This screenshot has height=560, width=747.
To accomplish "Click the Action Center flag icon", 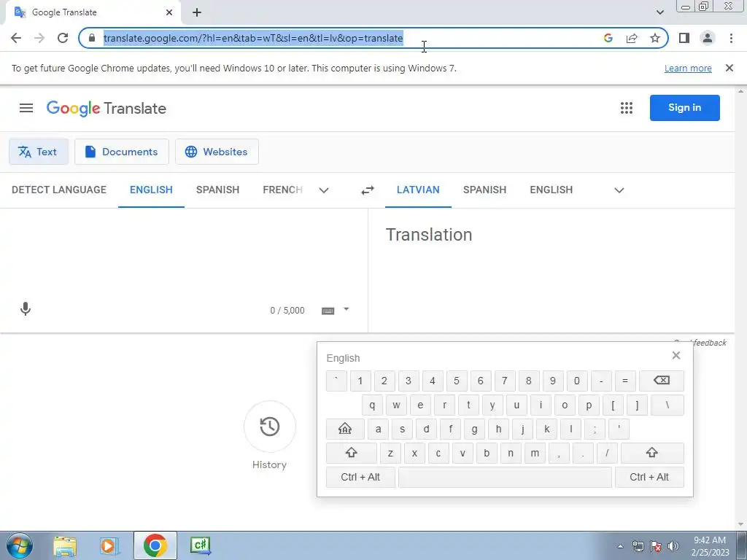I will coord(656,546).
